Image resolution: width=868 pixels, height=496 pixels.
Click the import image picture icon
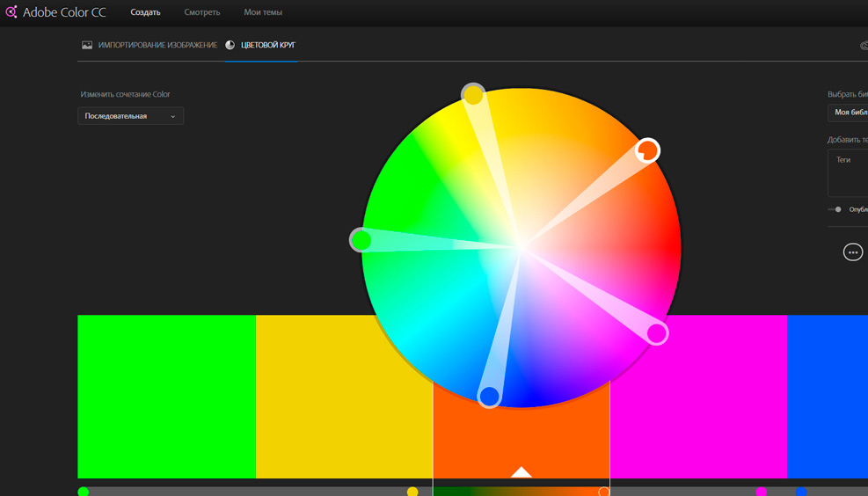(x=87, y=45)
